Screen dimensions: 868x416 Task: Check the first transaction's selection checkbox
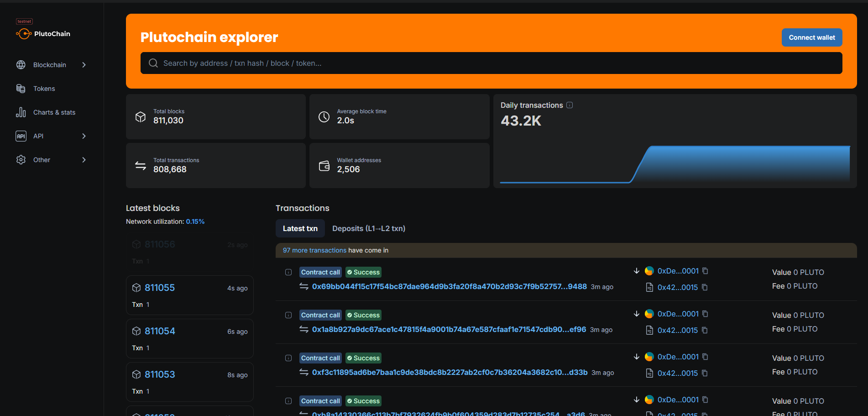coord(288,272)
